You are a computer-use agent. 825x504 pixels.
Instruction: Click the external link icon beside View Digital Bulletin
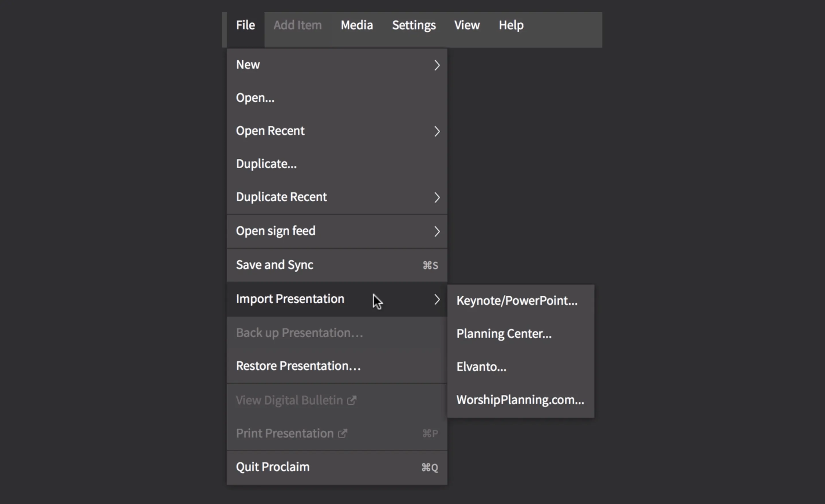351,400
